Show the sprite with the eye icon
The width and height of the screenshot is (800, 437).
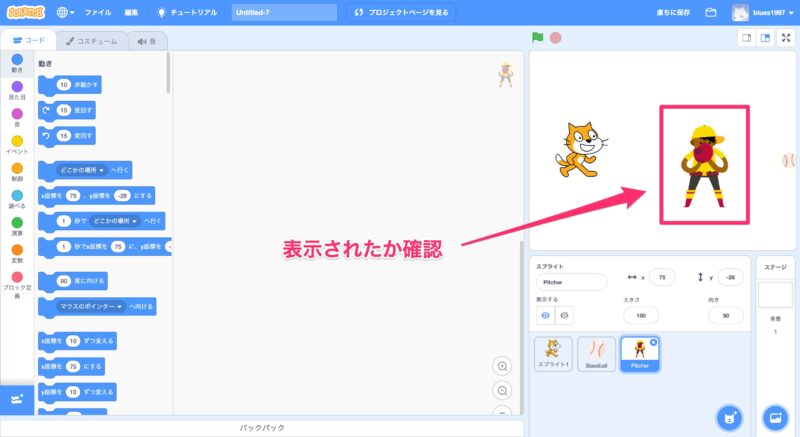(544, 315)
